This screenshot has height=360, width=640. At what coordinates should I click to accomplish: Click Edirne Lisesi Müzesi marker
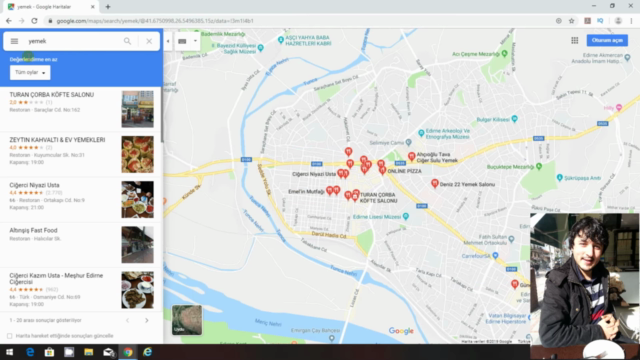[405, 216]
